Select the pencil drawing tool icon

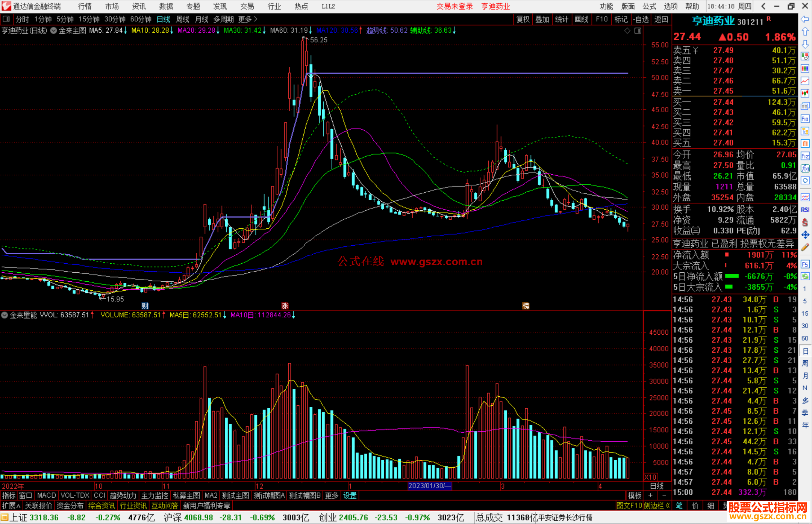(805, 247)
